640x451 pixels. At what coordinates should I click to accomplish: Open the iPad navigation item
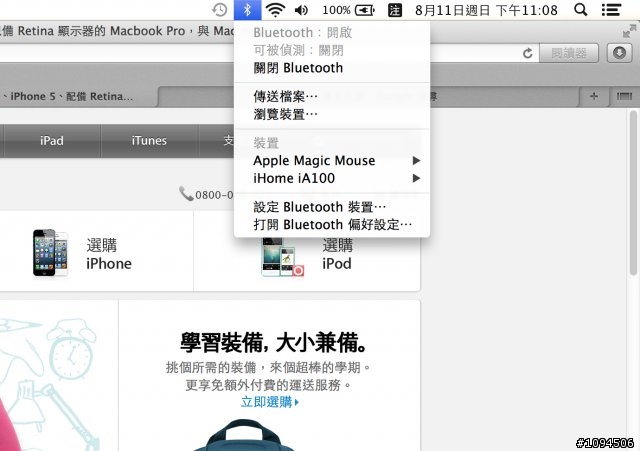[51, 141]
